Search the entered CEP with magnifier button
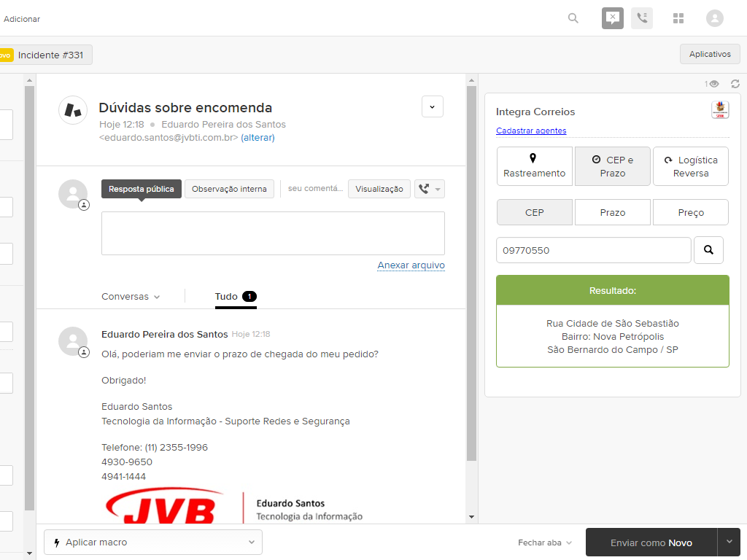 point(708,250)
